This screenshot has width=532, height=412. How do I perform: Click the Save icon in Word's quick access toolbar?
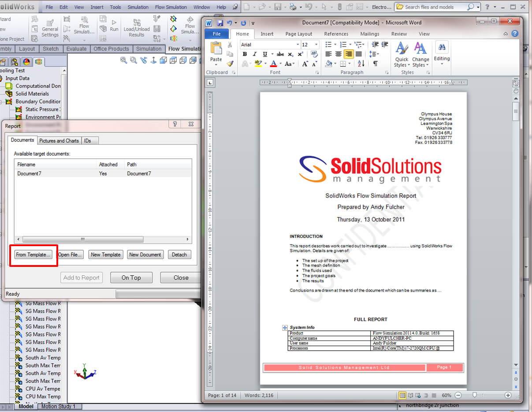(x=219, y=23)
